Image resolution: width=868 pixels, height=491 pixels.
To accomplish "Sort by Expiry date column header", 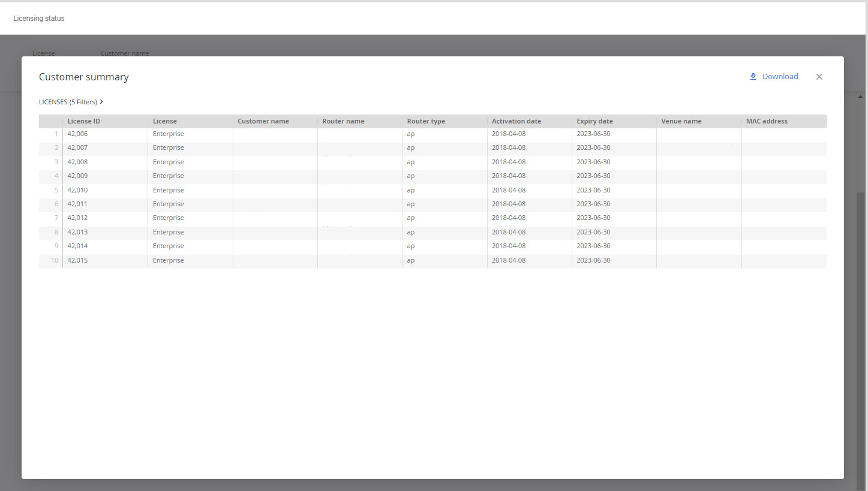I will [x=594, y=121].
